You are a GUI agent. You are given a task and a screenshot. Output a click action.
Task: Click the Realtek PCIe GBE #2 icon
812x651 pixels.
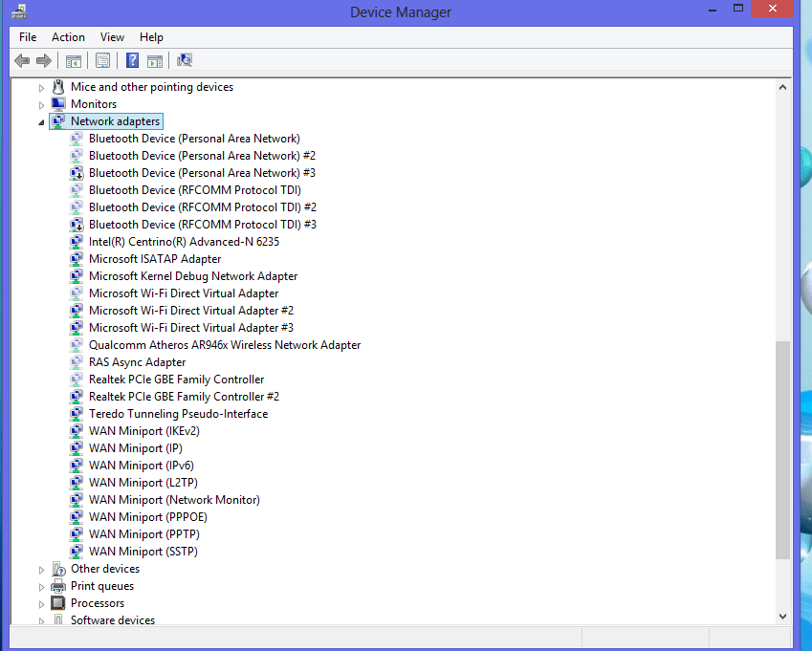77,397
